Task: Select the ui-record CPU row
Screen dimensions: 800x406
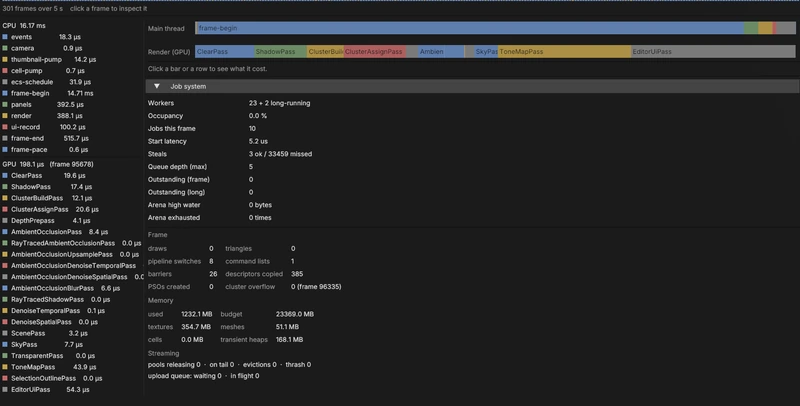Action: 44,127
